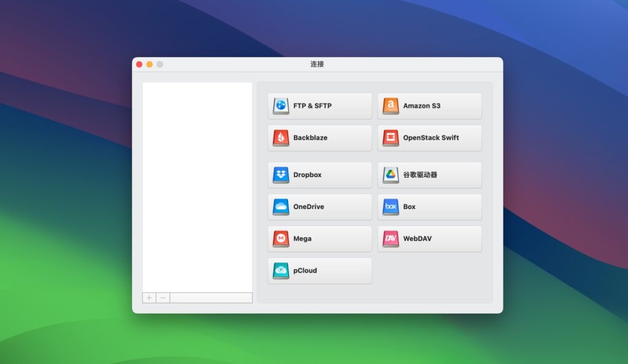The image size is (628, 364).
Task: Select the Mega red drive icon
Action: tap(280, 238)
